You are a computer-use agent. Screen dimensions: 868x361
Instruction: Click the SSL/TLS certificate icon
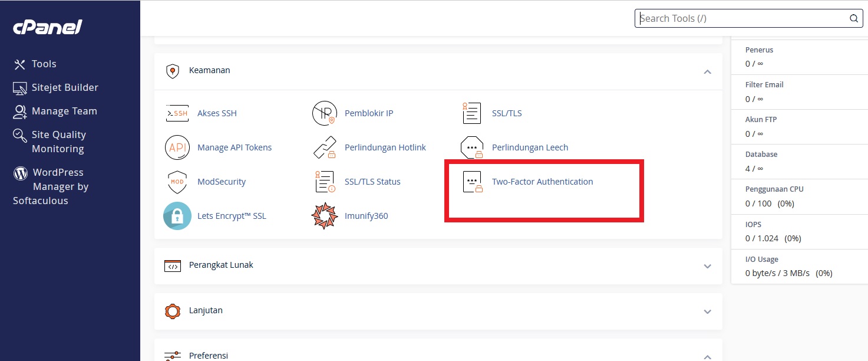point(472,113)
